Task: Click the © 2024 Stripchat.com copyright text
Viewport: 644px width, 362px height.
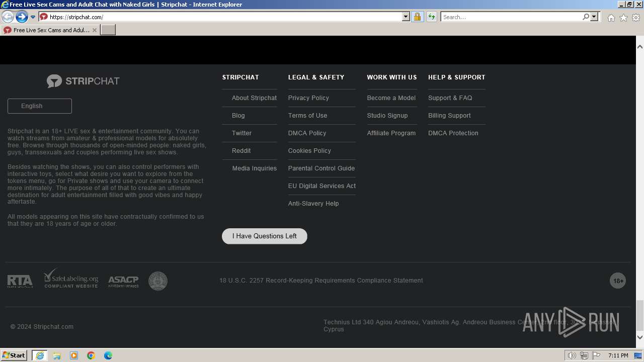Action: [x=42, y=327]
